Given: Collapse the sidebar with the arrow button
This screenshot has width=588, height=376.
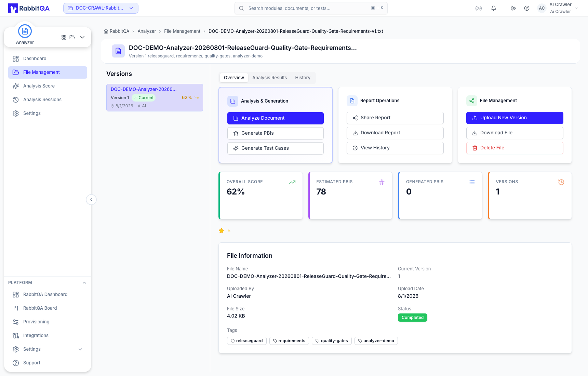Looking at the screenshot, I should 91,200.
